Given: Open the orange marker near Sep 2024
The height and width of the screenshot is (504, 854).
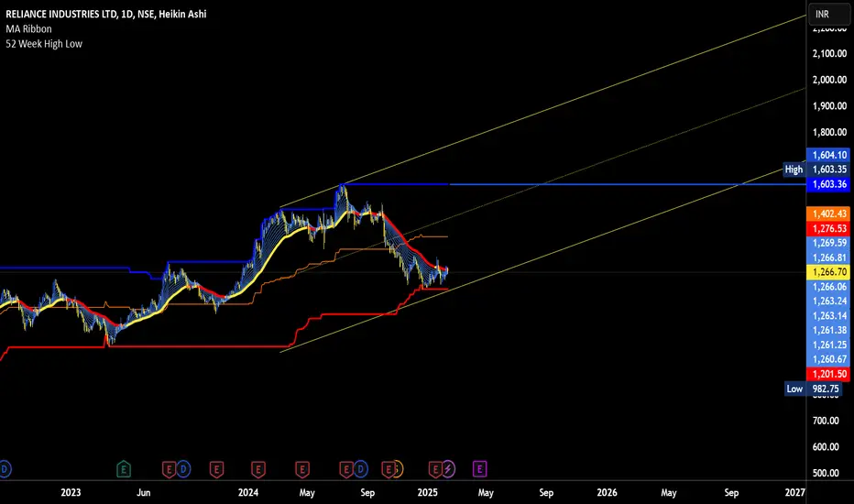Looking at the screenshot, I should coord(398,468).
